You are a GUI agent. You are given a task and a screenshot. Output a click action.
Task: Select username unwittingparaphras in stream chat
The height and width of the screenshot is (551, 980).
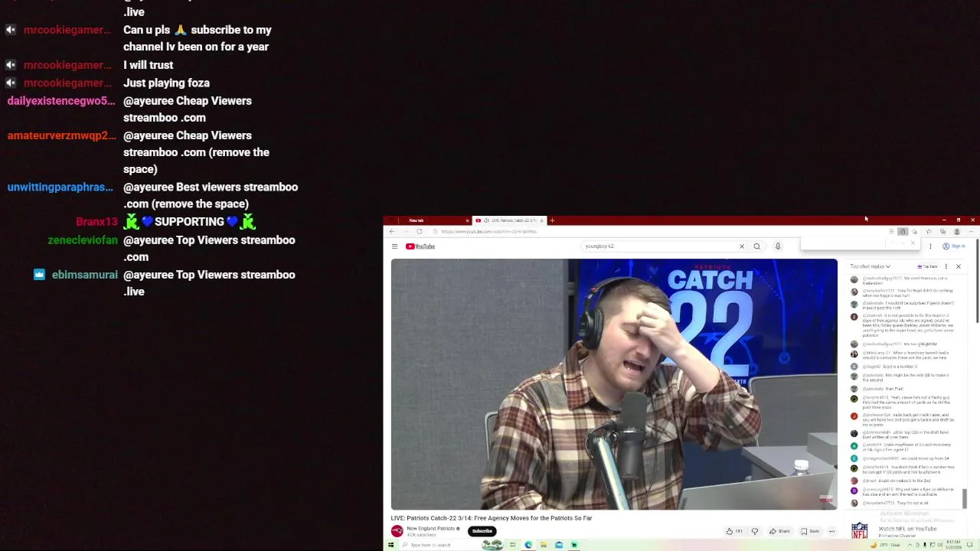60,187
